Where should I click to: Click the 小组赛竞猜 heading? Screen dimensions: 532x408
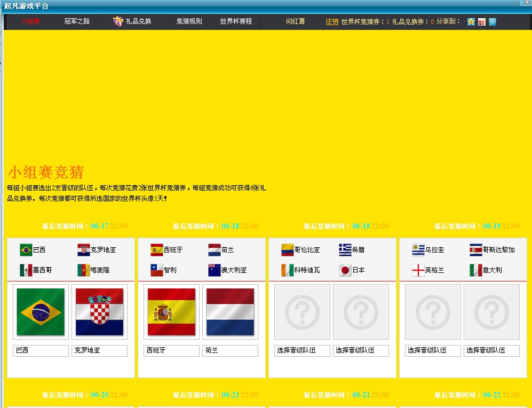point(46,172)
